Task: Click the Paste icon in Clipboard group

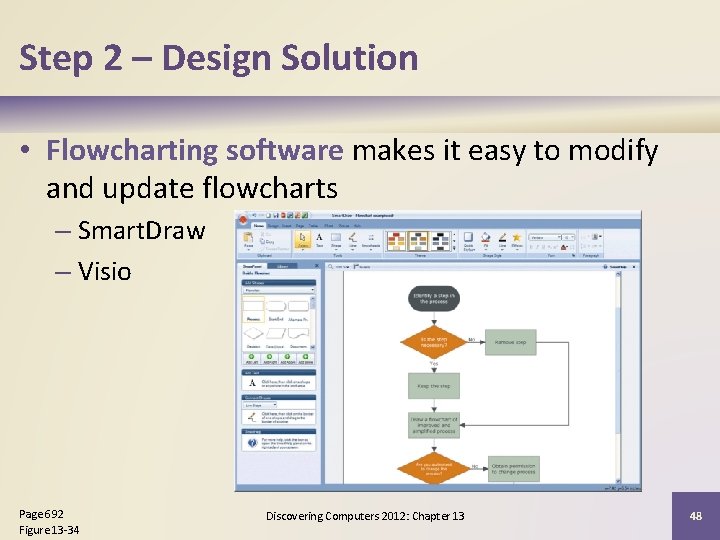Action: click(248, 237)
